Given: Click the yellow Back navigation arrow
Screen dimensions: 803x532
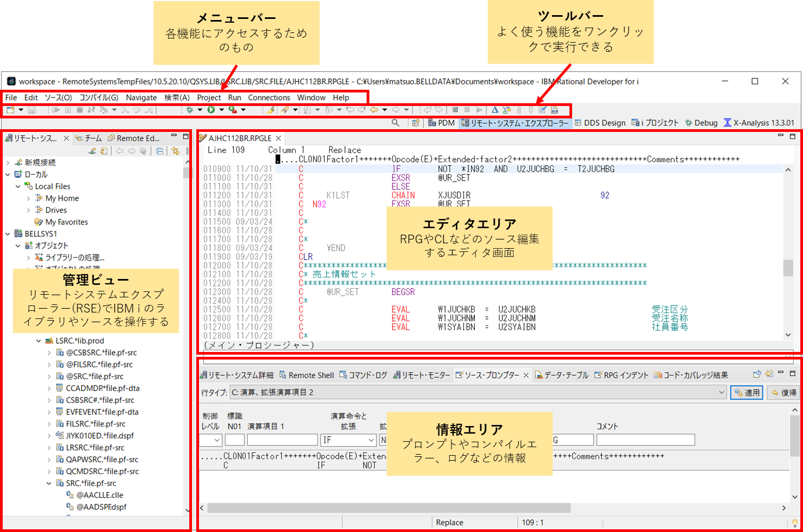Looking at the screenshot, I should tap(374, 110).
